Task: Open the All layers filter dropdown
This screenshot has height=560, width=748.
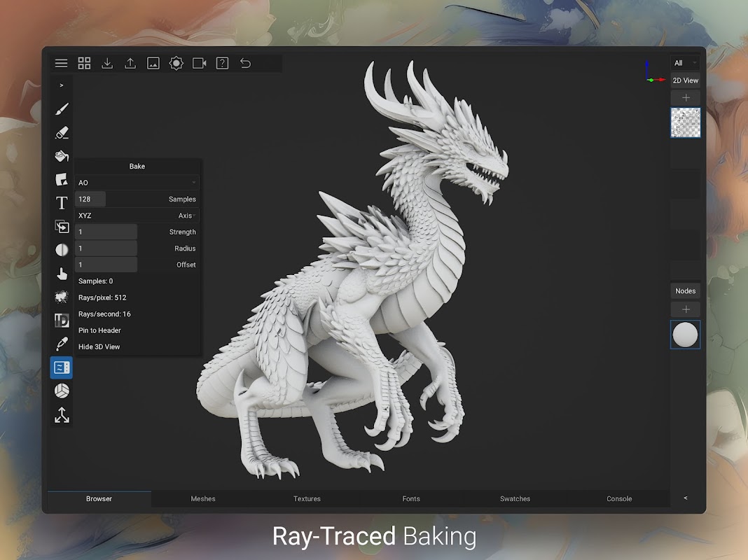Action: point(686,63)
